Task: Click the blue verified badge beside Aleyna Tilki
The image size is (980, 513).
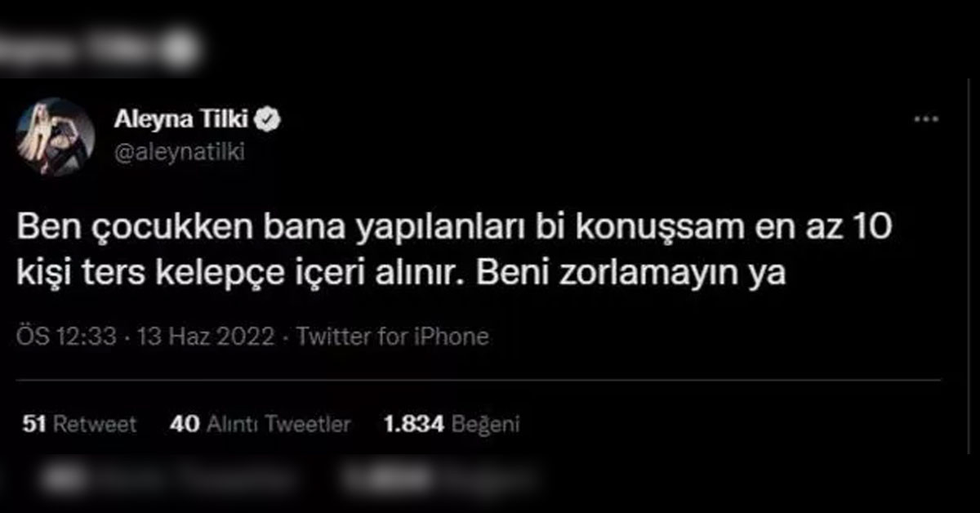Action: 269,121
